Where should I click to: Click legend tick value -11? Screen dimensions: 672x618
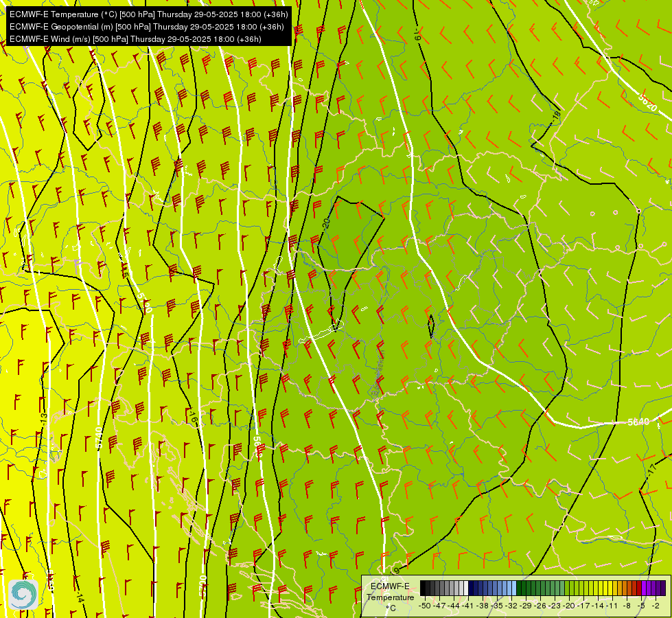point(612,606)
